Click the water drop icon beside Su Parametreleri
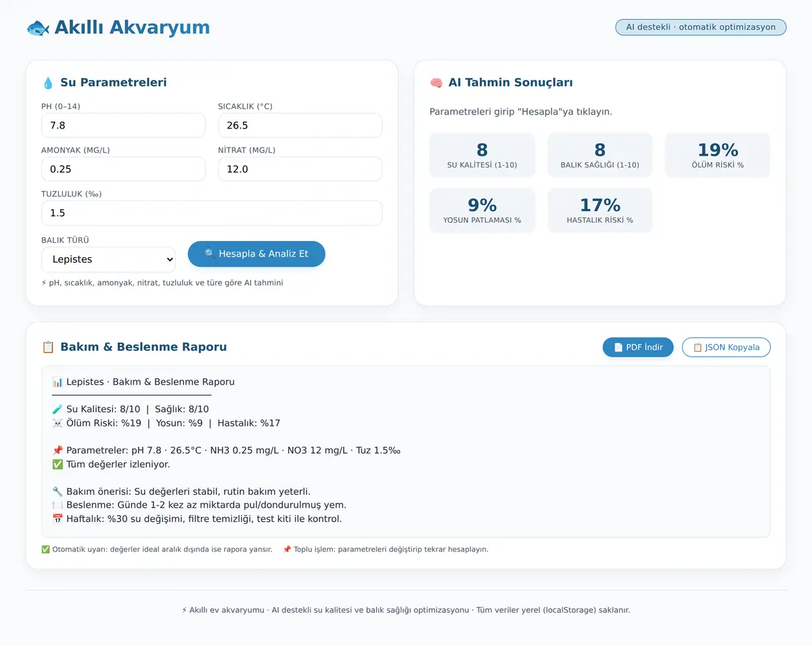 (x=48, y=83)
